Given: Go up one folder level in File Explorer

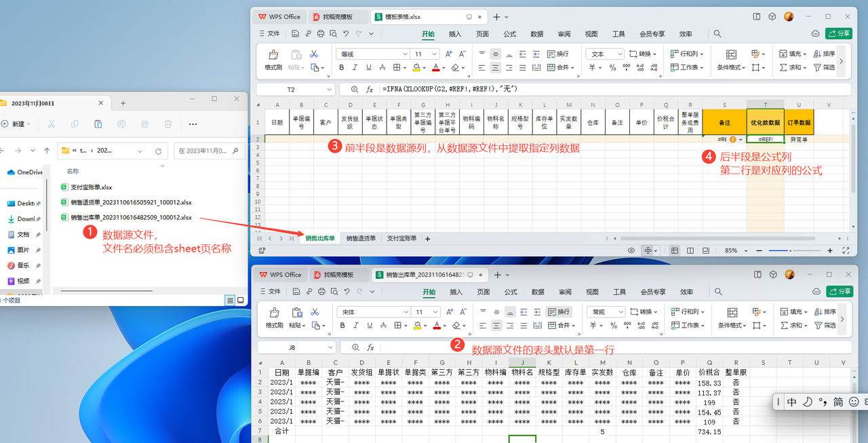Looking at the screenshot, I should [47, 151].
